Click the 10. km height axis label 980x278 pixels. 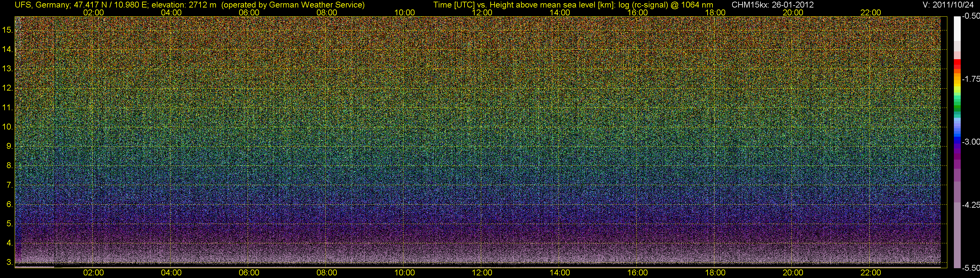[x=8, y=127]
